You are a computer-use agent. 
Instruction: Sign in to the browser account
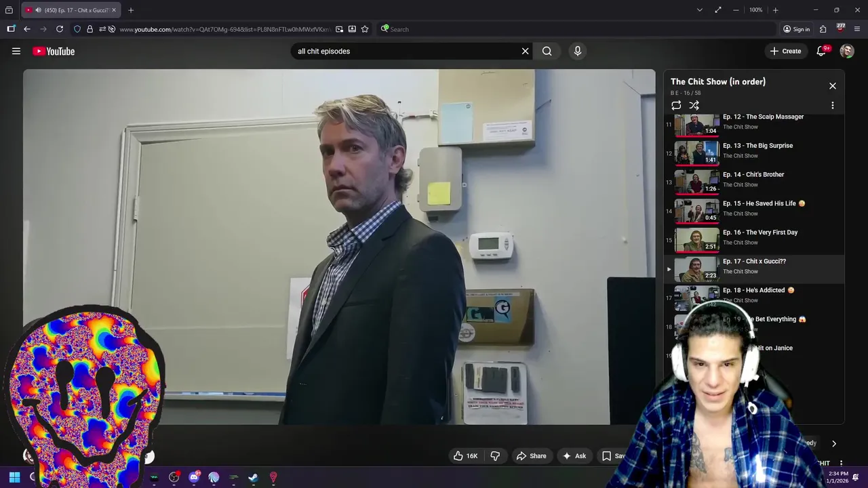(x=796, y=29)
